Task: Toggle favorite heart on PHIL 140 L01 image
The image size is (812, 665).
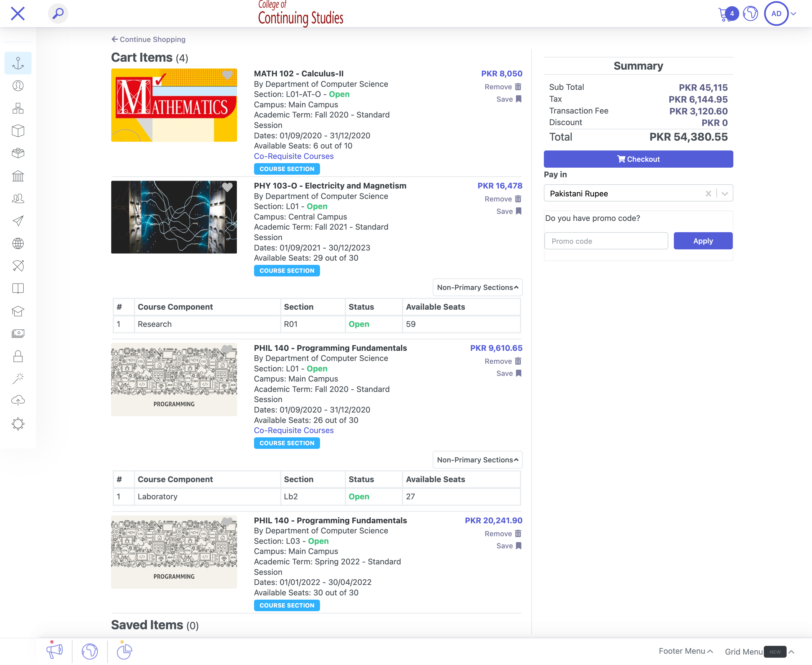Action: [x=227, y=349]
